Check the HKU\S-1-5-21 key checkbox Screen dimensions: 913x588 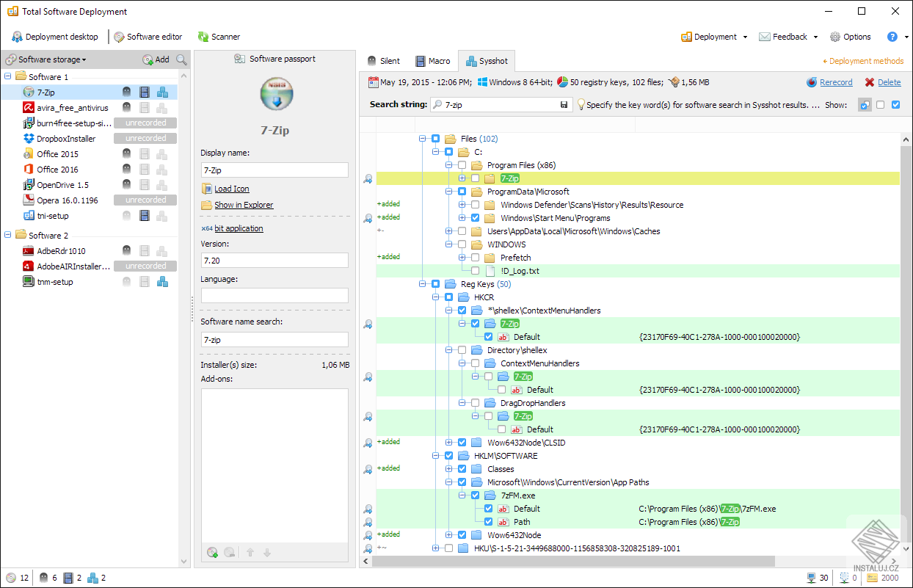click(x=449, y=548)
